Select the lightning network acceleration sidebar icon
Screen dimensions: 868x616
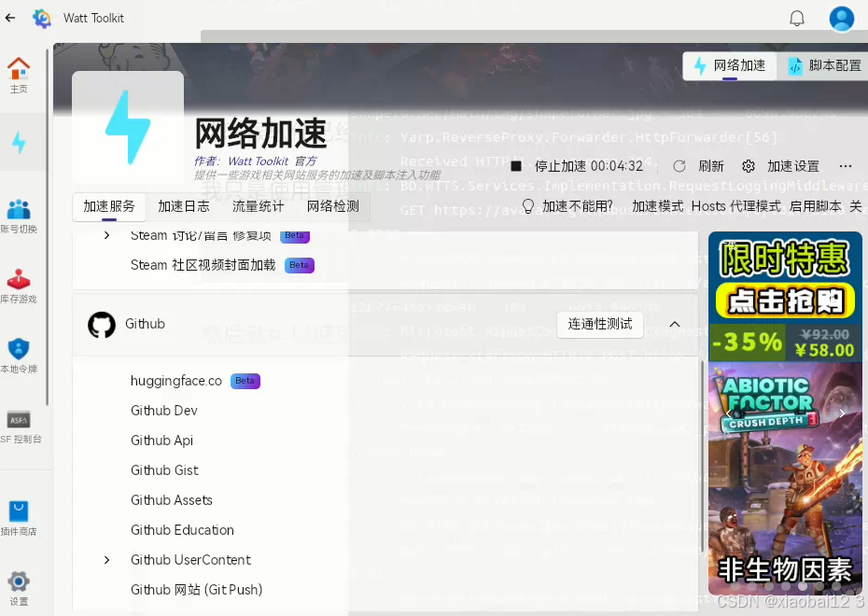pos(19,142)
